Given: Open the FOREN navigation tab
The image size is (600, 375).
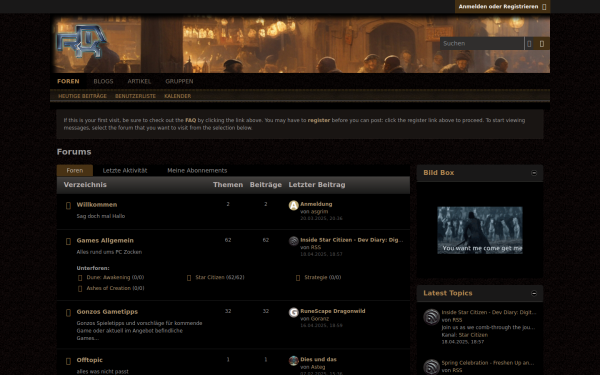Looking at the screenshot, I should pyautogui.click(x=68, y=82).
